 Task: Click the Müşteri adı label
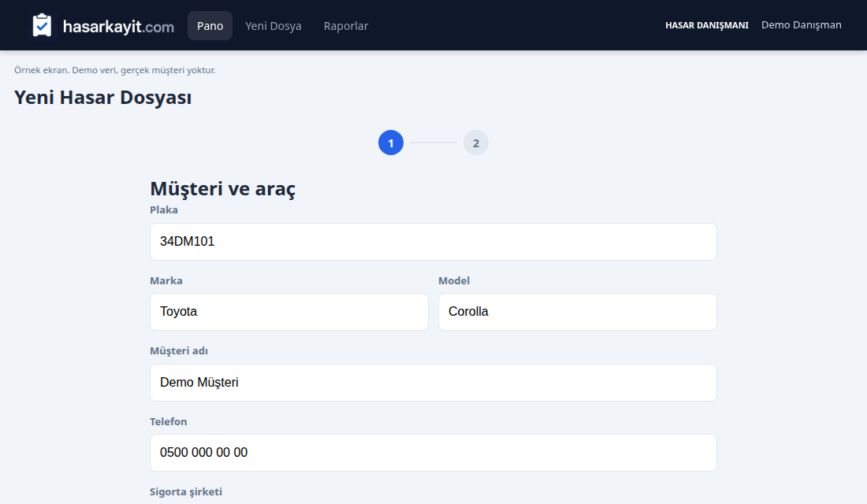pyautogui.click(x=179, y=351)
